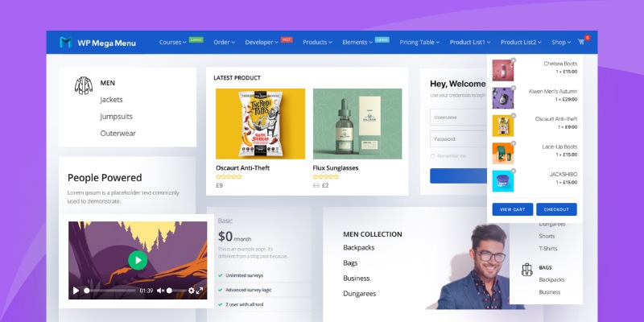Expand the Courses dropdown menu
The width and height of the screenshot is (644, 322).
point(172,42)
